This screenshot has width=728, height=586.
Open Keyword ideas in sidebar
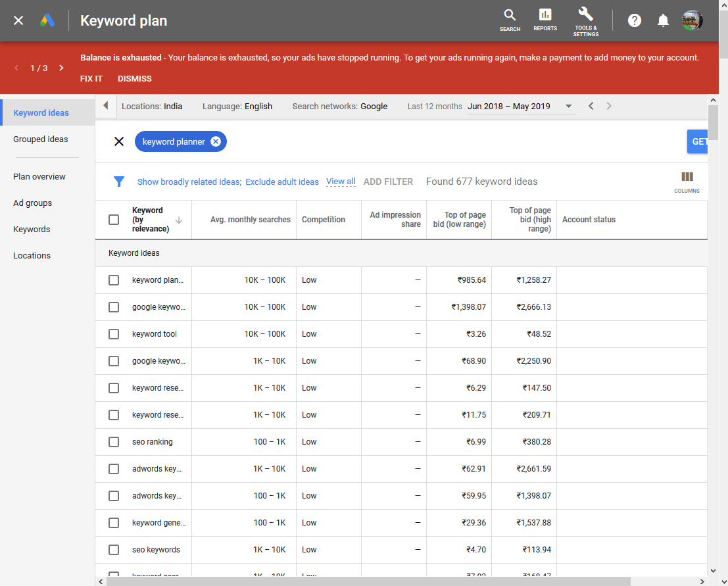click(x=47, y=113)
